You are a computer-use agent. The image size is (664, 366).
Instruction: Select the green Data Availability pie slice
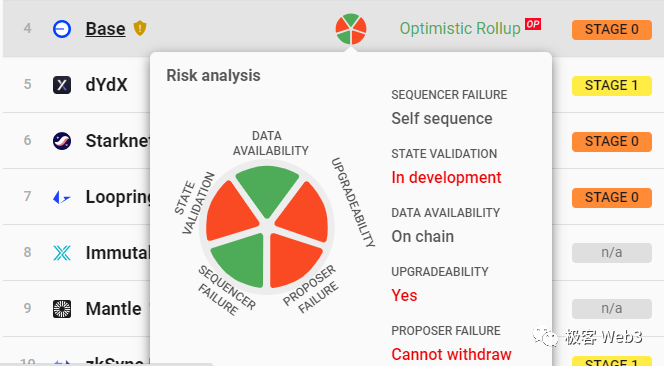[267, 189]
